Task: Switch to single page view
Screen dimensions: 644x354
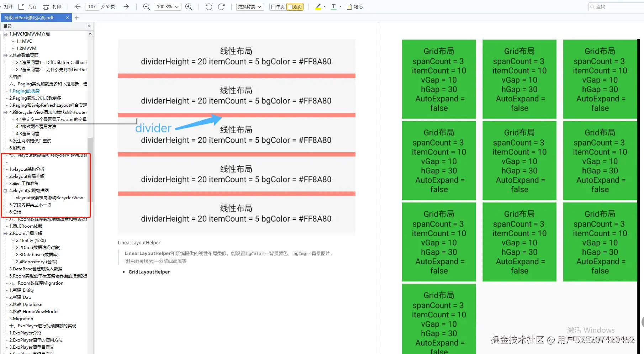Action: [278, 7]
